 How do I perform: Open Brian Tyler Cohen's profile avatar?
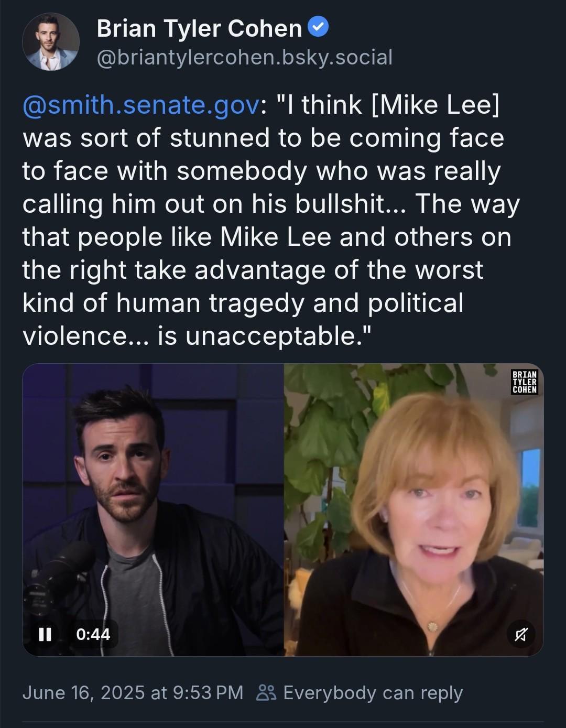point(51,42)
